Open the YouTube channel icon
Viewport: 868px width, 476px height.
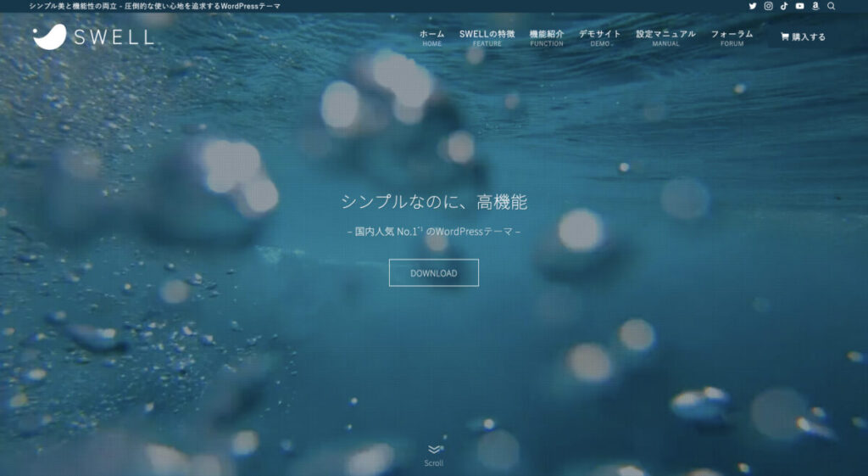[799, 6]
